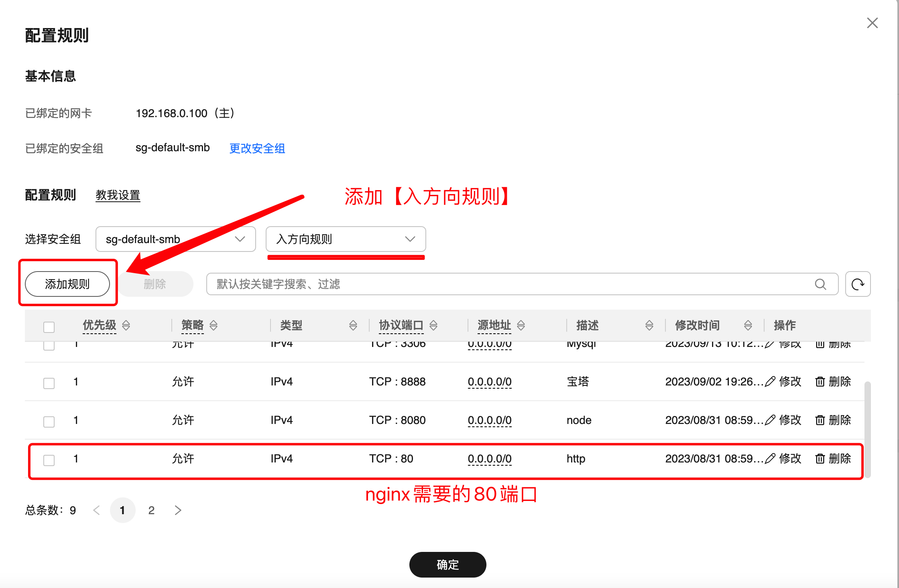Click the 总条数: 9 total count text

coord(51,510)
